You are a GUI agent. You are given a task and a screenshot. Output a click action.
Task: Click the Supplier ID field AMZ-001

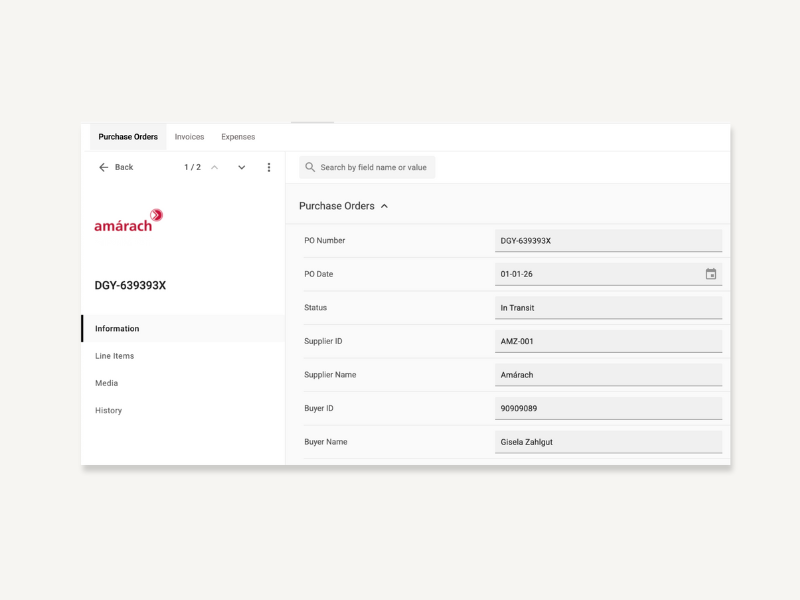(x=608, y=341)
